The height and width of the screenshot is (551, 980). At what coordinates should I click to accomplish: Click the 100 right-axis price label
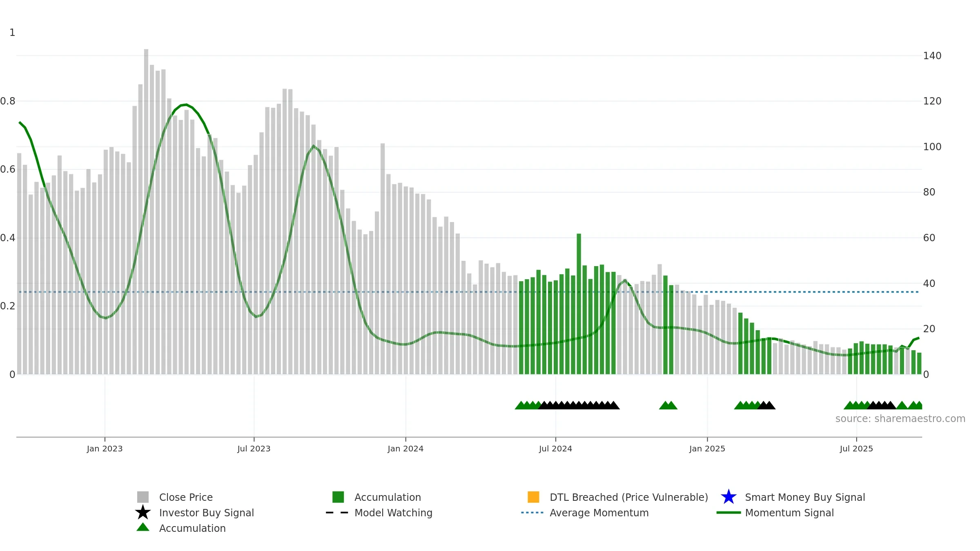pyautogui.click(x=932, y=147)
